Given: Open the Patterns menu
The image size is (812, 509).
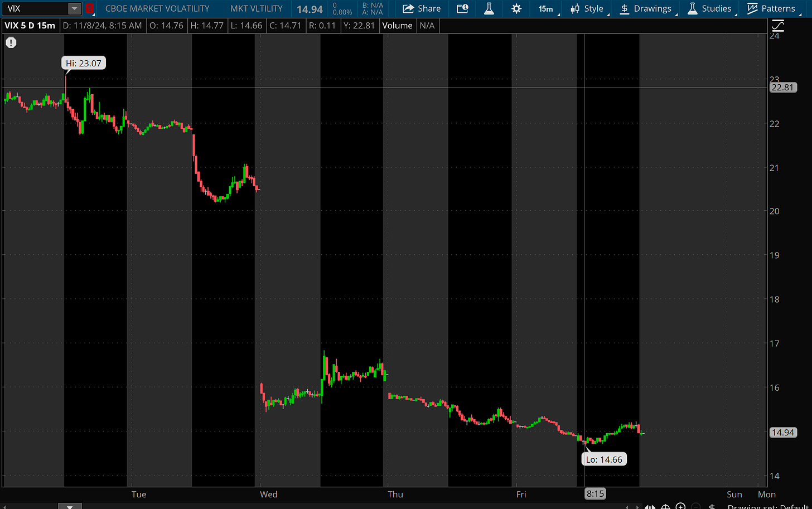Looking at the screenshot, I should pos(772,8).
